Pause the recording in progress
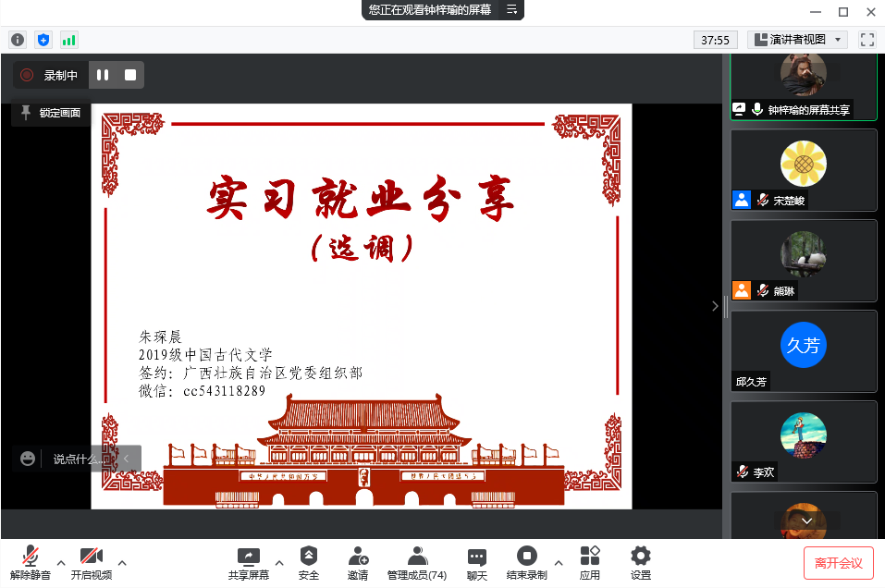This screenshot has width=885, height=588. (103, 75)
